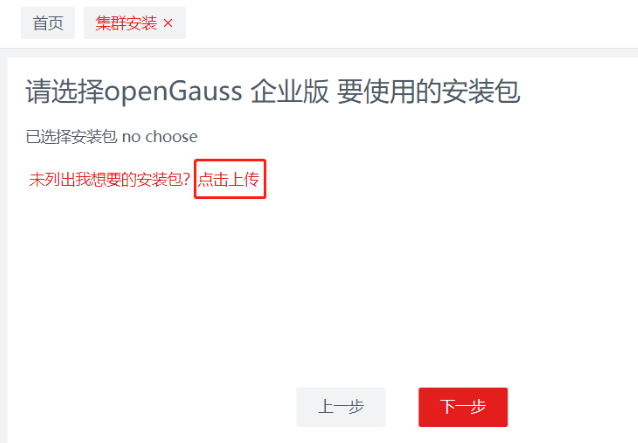Click 请选择 at the heading's start
The image size is (638, 443).
point(65,92)
